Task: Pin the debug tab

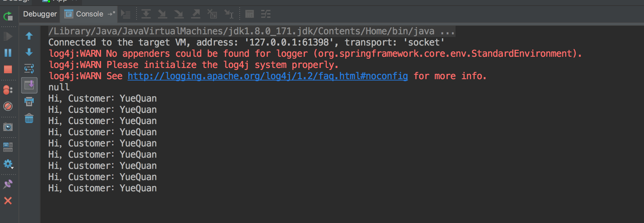Action: tap(8, 184)
